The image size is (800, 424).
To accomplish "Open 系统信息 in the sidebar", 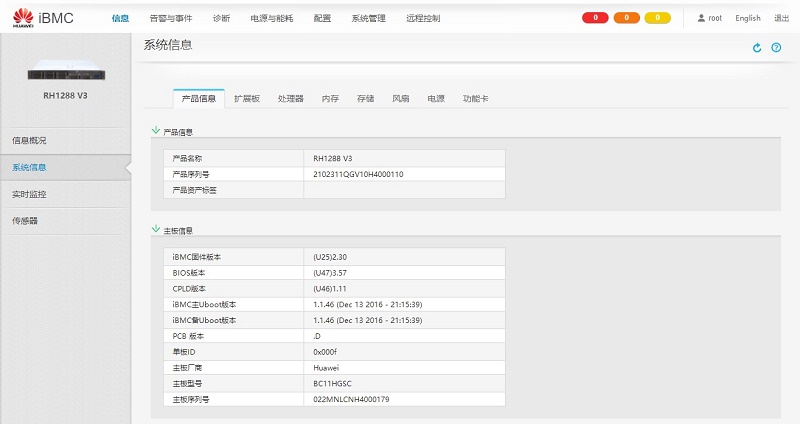I will tap(65, 167).
